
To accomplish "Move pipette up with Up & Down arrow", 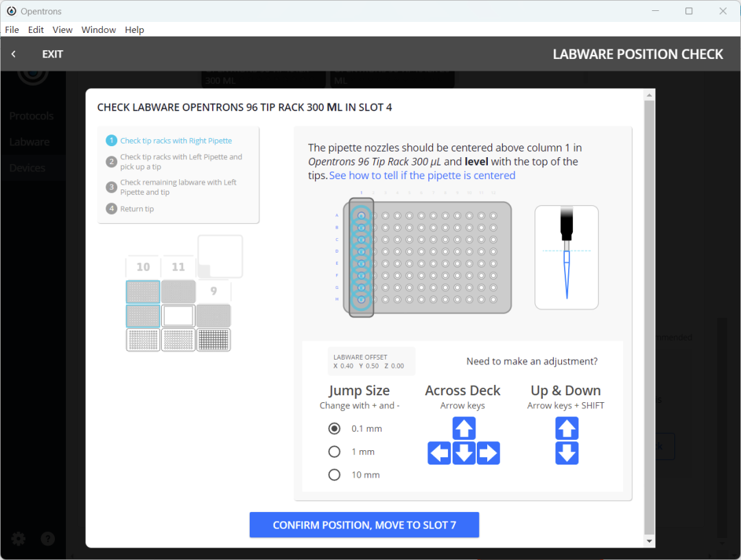I will [x=567, y=428].
